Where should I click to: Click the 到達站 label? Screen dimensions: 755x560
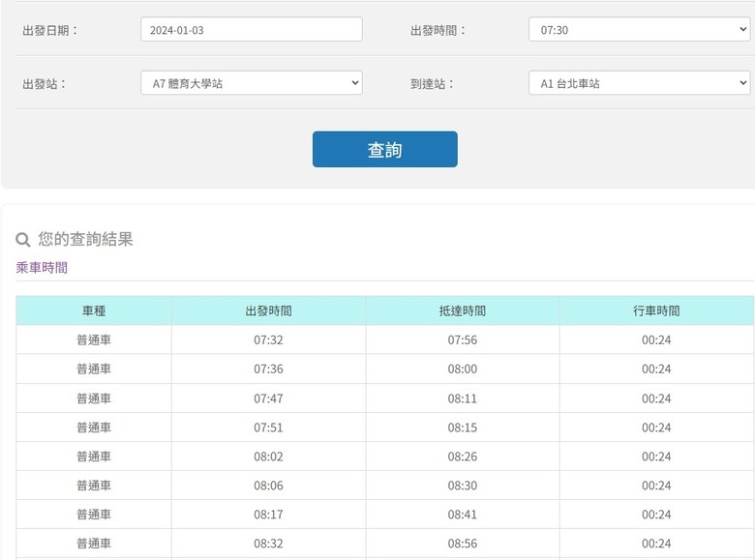point(432,84)
